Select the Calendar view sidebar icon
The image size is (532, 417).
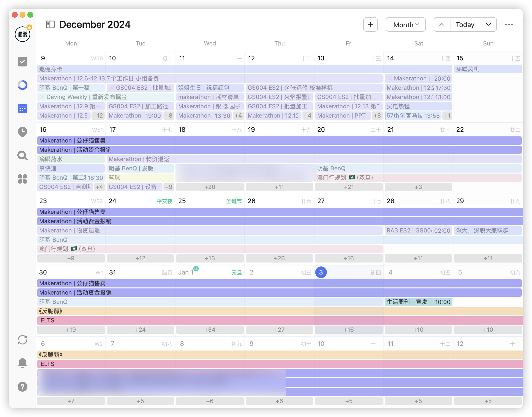coord(23,109)
